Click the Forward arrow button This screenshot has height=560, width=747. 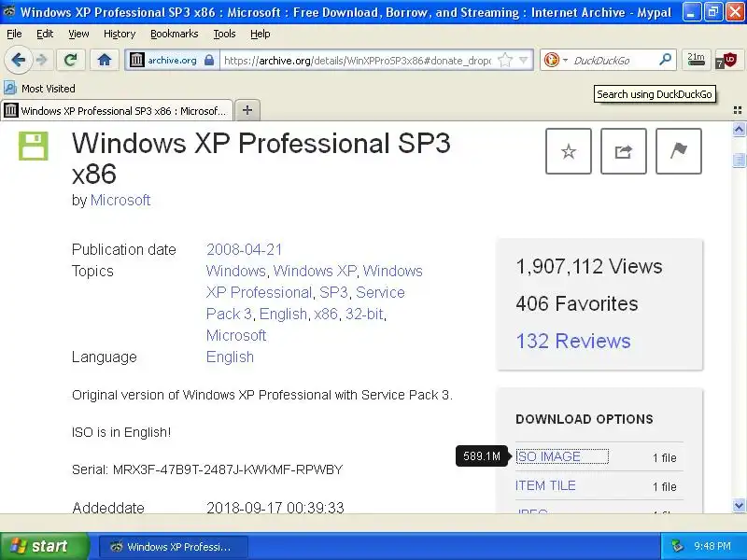pos(42,60)
